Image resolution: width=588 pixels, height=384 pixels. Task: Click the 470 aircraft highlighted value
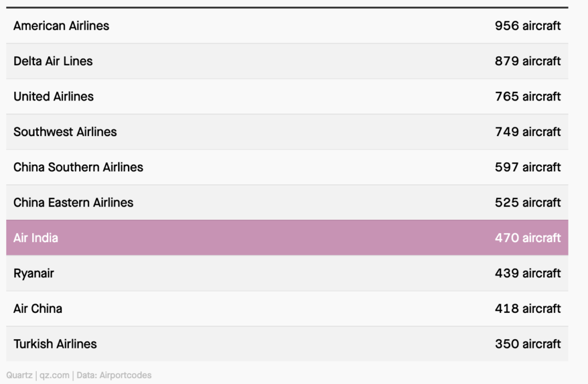coord(528,238)
